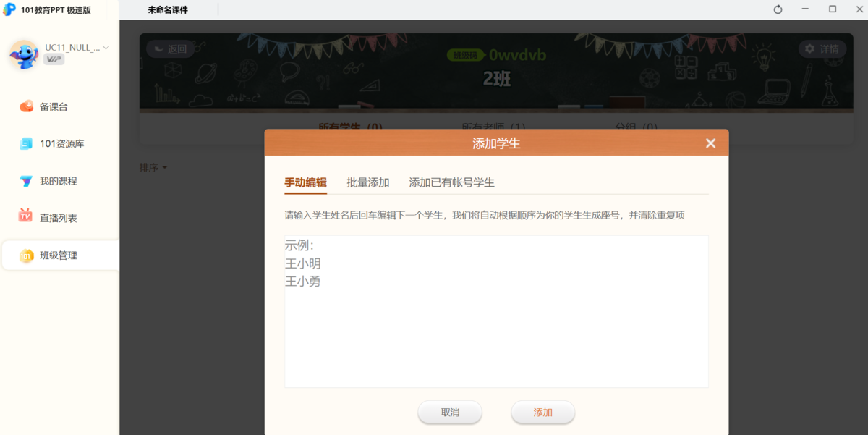Switch to the 批量添加 tab
This screenshot has width=868, height=435.
(x=368, y=182)
